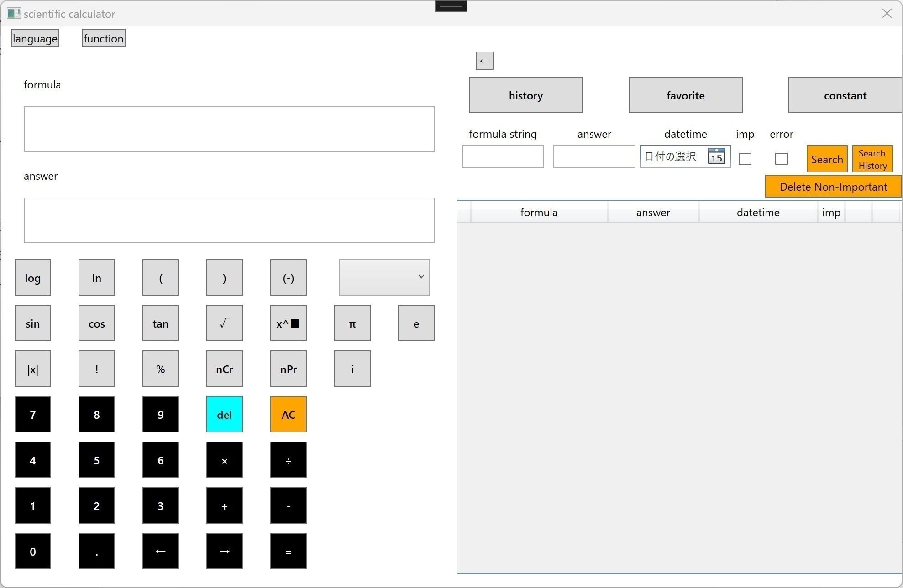Open the calendar date picker icon
The height and width of the screenshot is (588, 903).
(716, 156)
